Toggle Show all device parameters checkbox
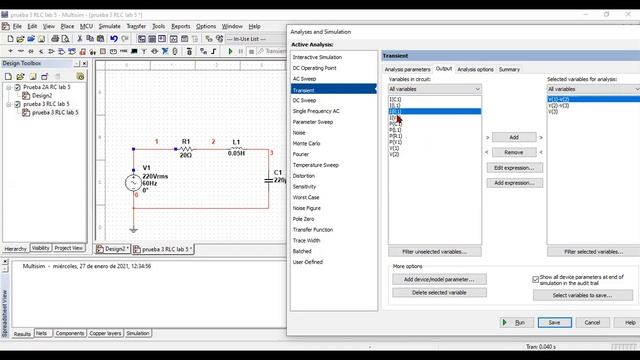The width and height of the screenshot is (640, 360). (x=536, y=279)
